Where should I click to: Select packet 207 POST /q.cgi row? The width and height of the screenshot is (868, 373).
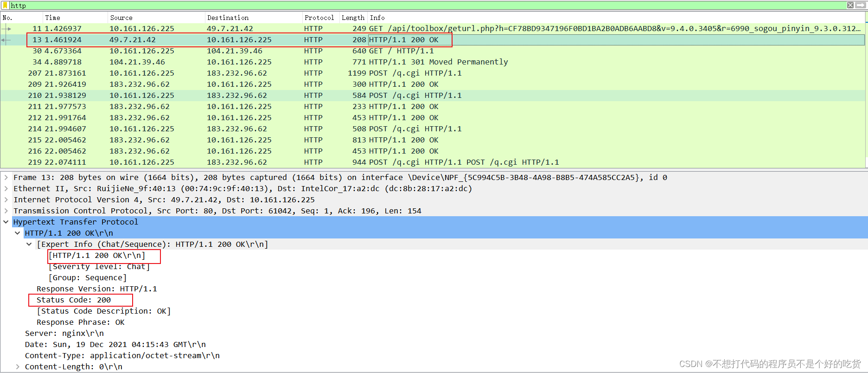(x=432, y=73)
